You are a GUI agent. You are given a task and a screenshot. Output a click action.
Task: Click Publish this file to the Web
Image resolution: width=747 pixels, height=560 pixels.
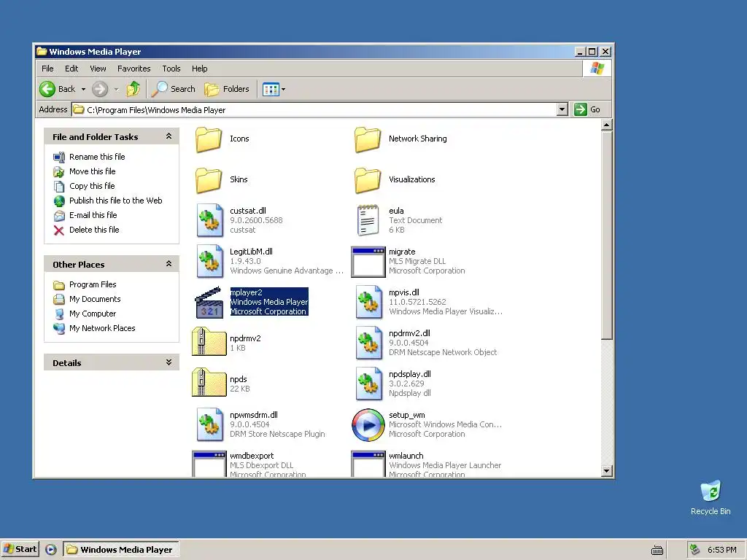[x=116, y=201]
